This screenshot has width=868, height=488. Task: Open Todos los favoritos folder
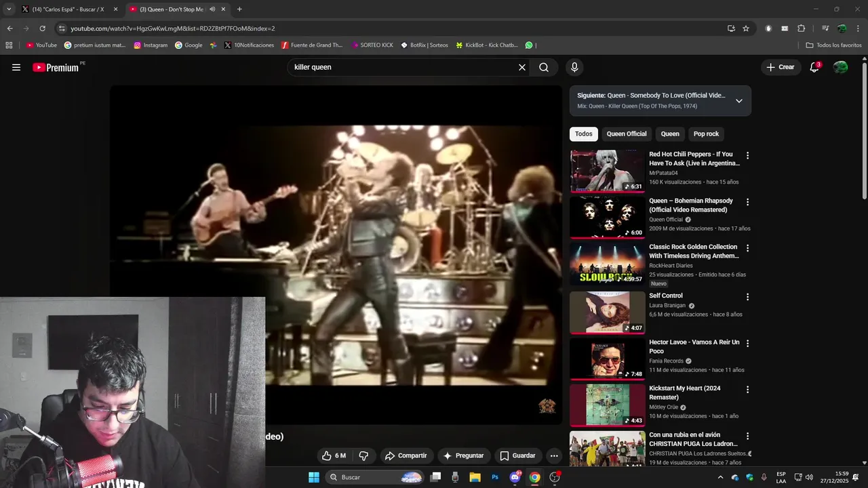[x=833, y=45]
